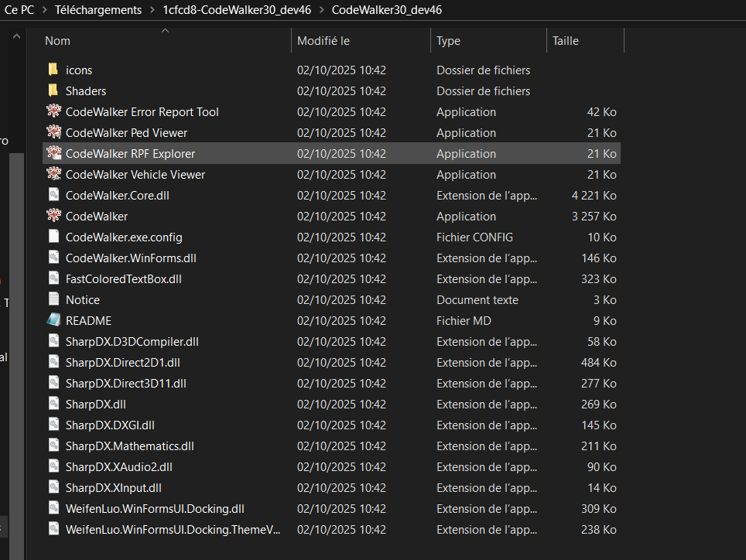Sort by the Taille column header
The width and height of the screenshot is (746, 560).
[566, 41]
